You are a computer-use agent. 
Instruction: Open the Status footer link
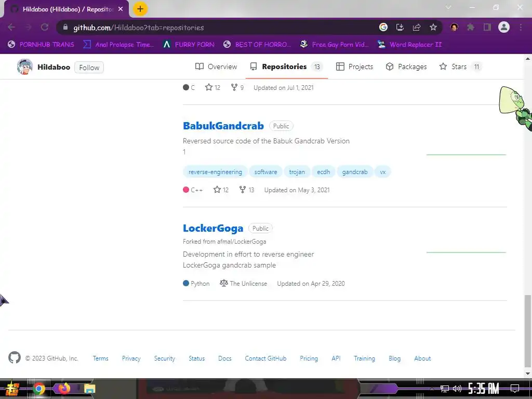(197, 358)
